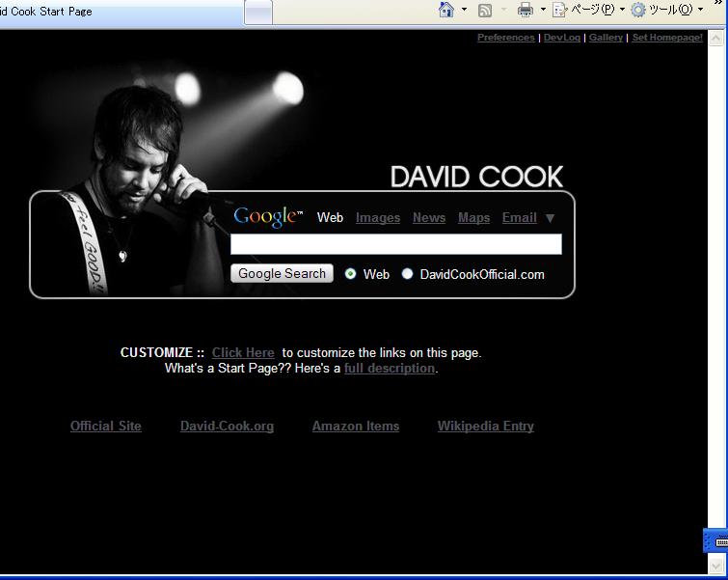728x580 pixels.
Task: Open the Amazon Items link
Action: pyautogui.click(x=356, y=426)
